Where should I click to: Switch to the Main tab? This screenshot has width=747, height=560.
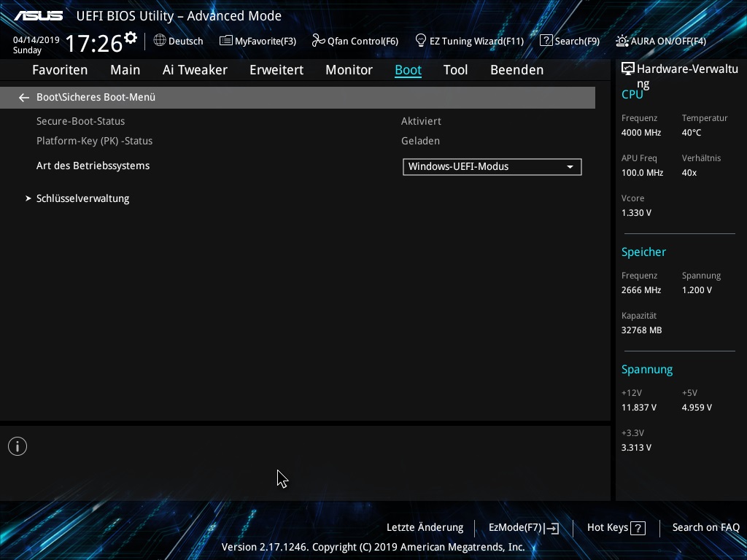[x=125, y=70]
